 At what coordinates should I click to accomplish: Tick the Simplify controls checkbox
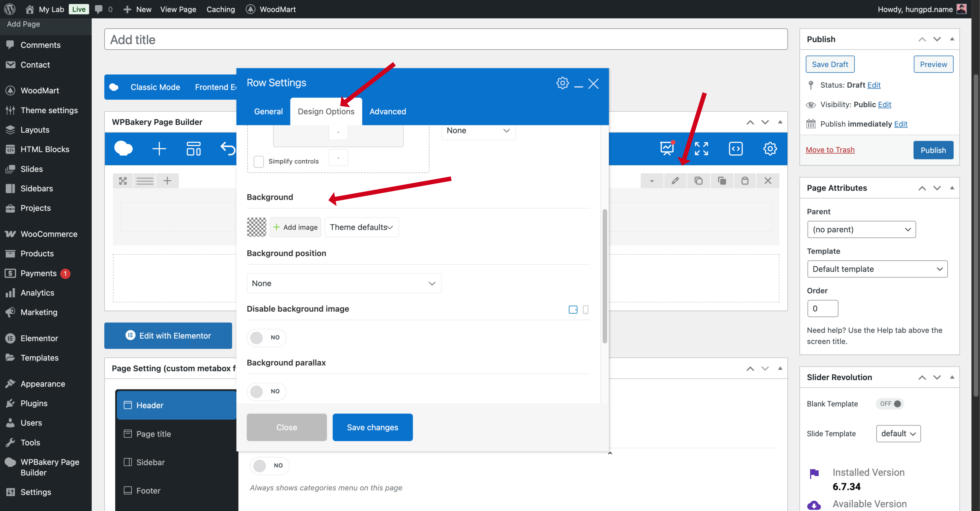(x=259, y=161)
